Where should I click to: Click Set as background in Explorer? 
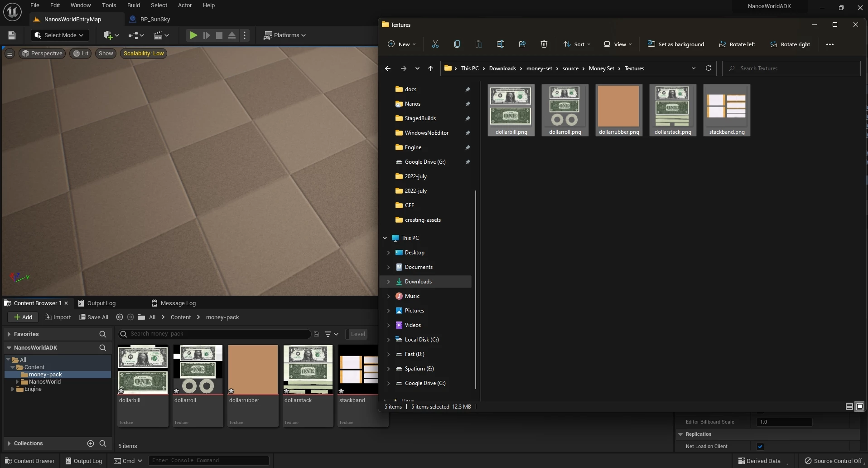coord(676,44)
